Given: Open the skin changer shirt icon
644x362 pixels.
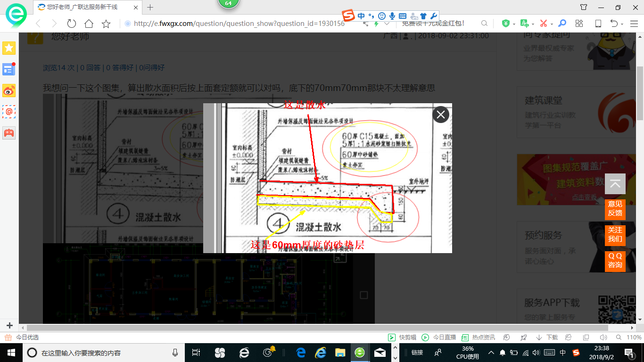Looking at the screenshot, I should click(584, 7).
